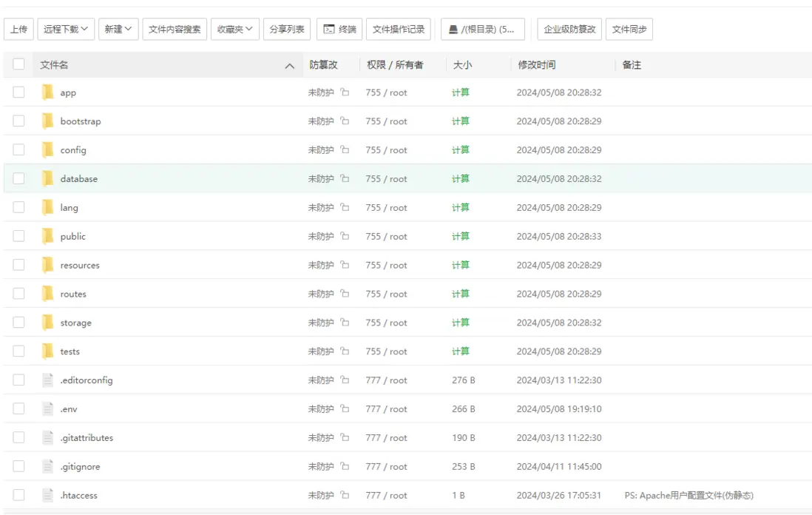The image size is (812, 515).
Task: Click the .env file icon
Action: [x=48, y=409]
